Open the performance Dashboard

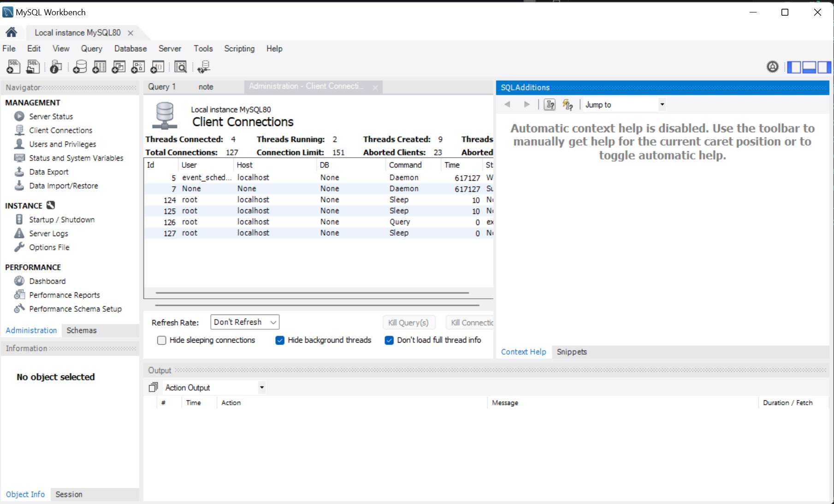47,281
